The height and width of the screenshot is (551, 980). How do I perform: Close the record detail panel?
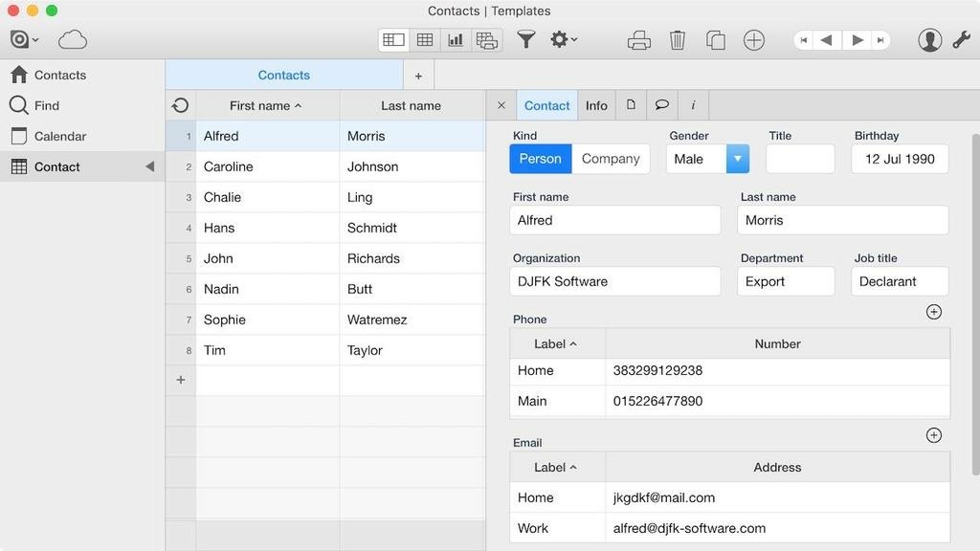(501, 105)
